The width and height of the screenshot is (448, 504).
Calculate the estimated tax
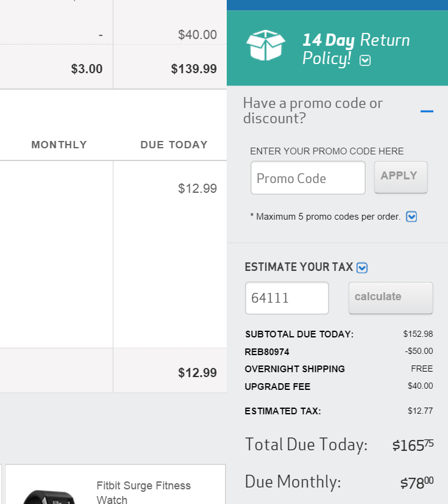[x=391, y=298]
